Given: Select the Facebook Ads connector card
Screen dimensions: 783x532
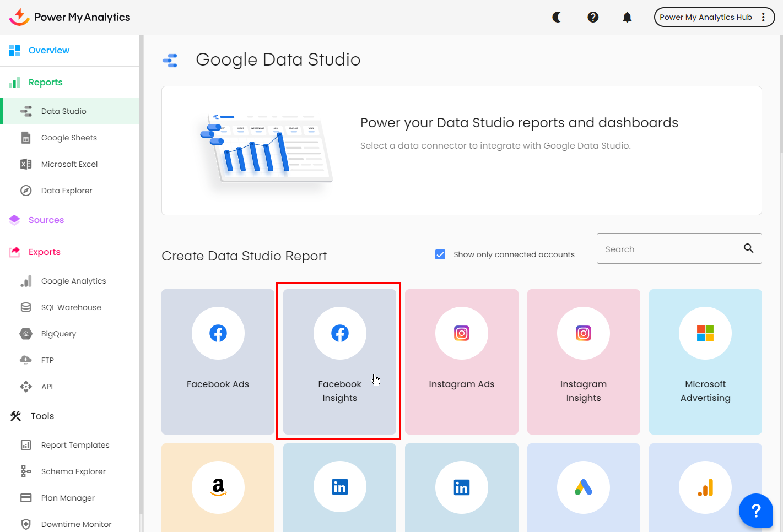Looking at the screenshot, I should [218, 361].
